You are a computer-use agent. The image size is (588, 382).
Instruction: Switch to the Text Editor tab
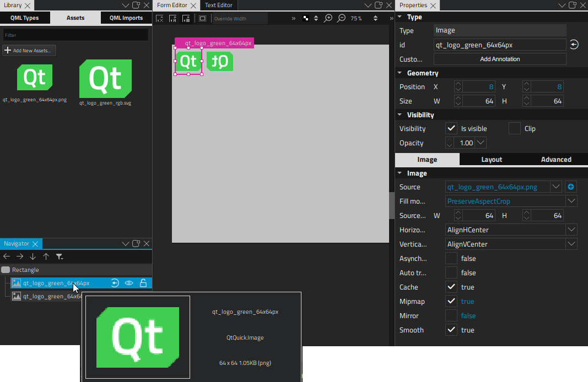(218, 5)
